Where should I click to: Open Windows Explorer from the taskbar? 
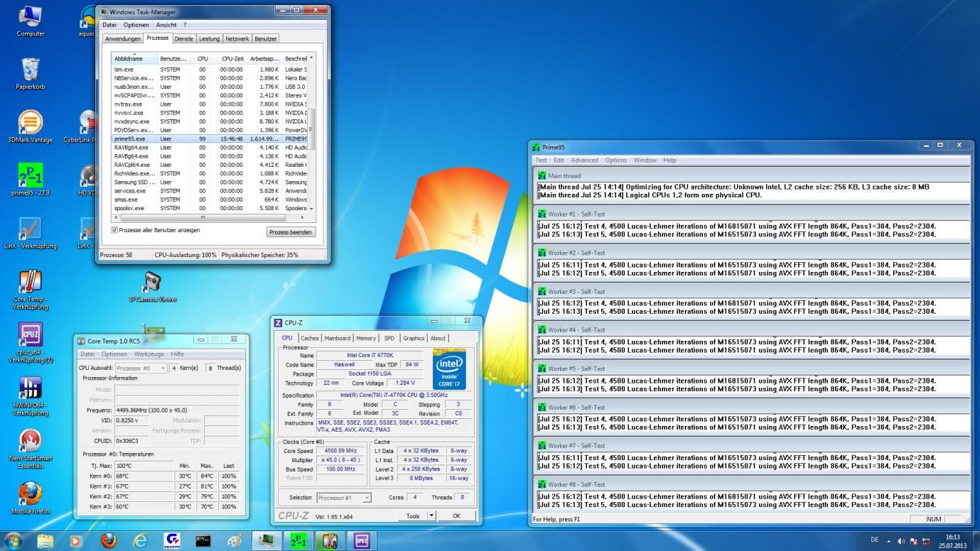click(x=45, y=541)
